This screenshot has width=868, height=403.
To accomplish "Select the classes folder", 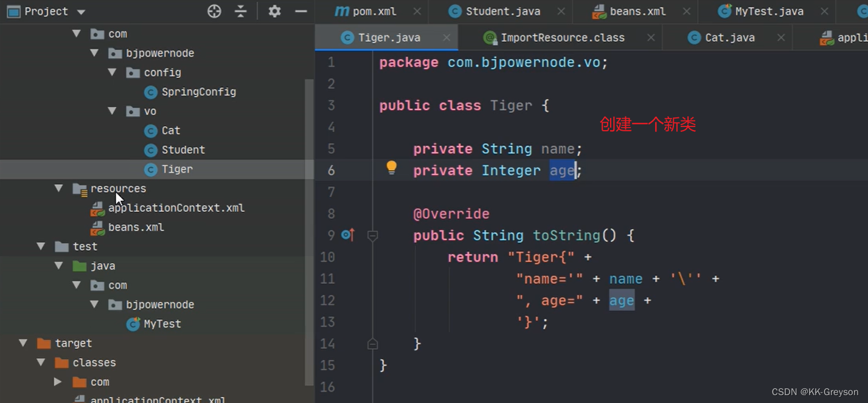I will tap(85, 363).
